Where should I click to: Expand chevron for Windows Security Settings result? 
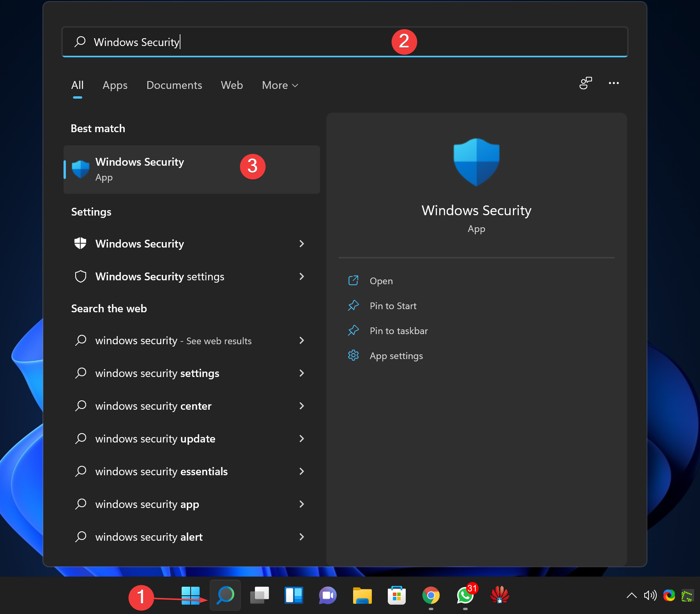click(x=302, y=276)
